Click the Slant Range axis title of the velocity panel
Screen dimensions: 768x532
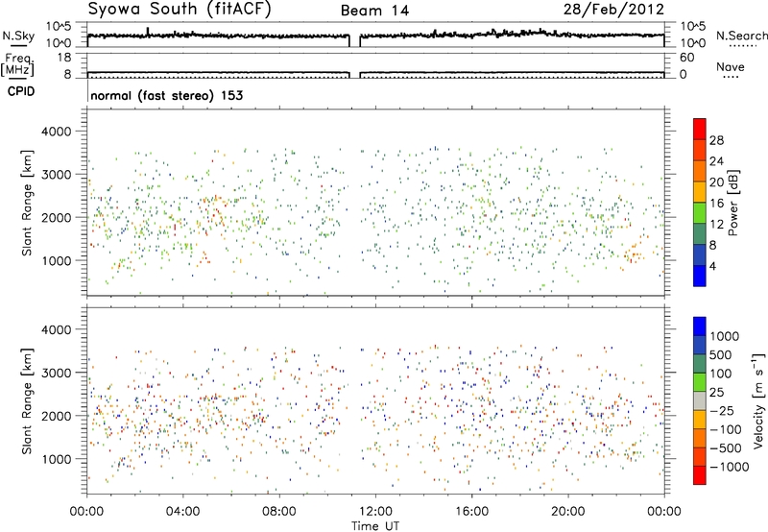click(x=27, y=400)
